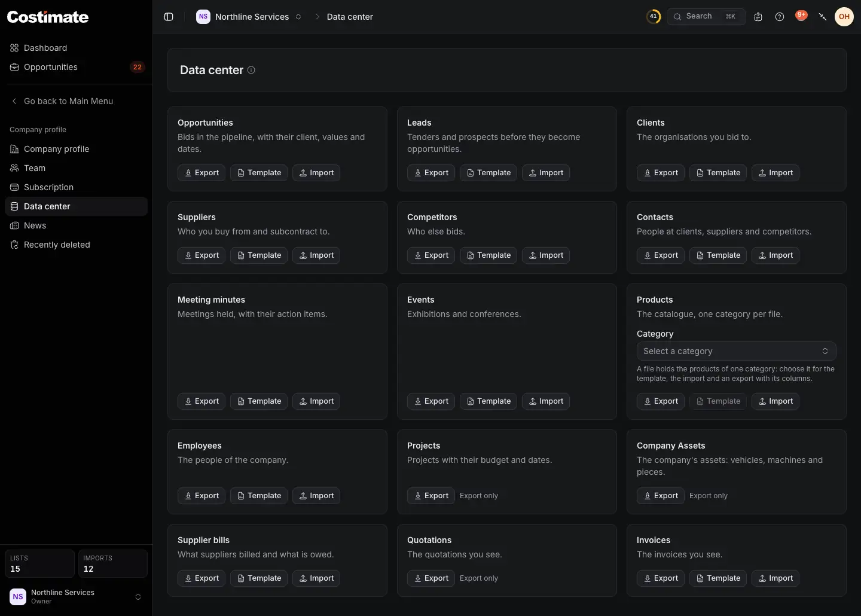This screenshot has height=616, width=861.
Task: Open the Team section
Action: click(77, 168)
